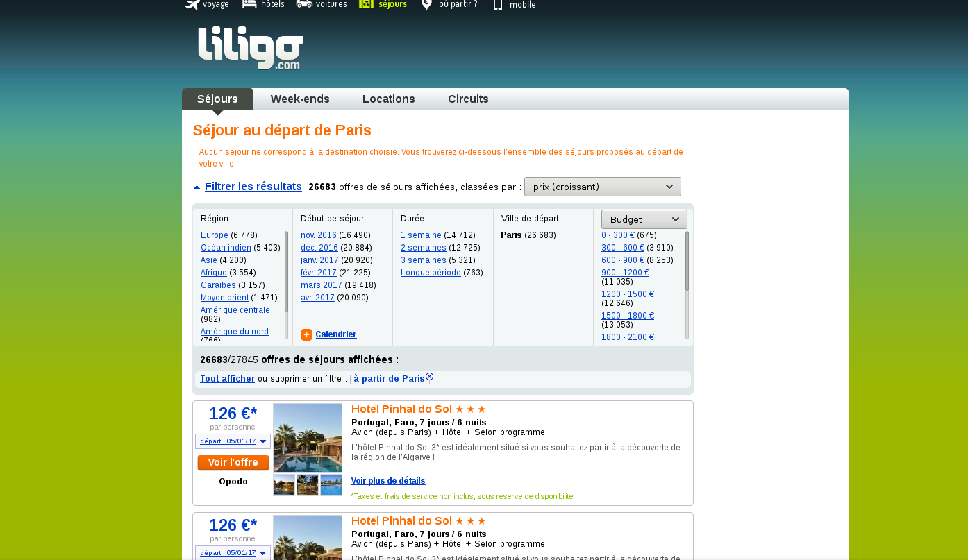Open the Budget dropdown
Viewport: 968px width, 560px height.
644,219
